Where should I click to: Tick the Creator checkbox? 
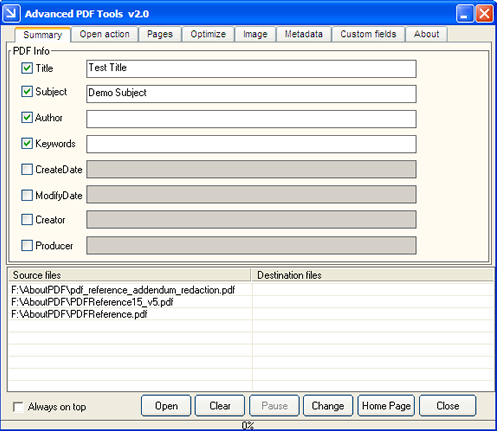[27, 220]
